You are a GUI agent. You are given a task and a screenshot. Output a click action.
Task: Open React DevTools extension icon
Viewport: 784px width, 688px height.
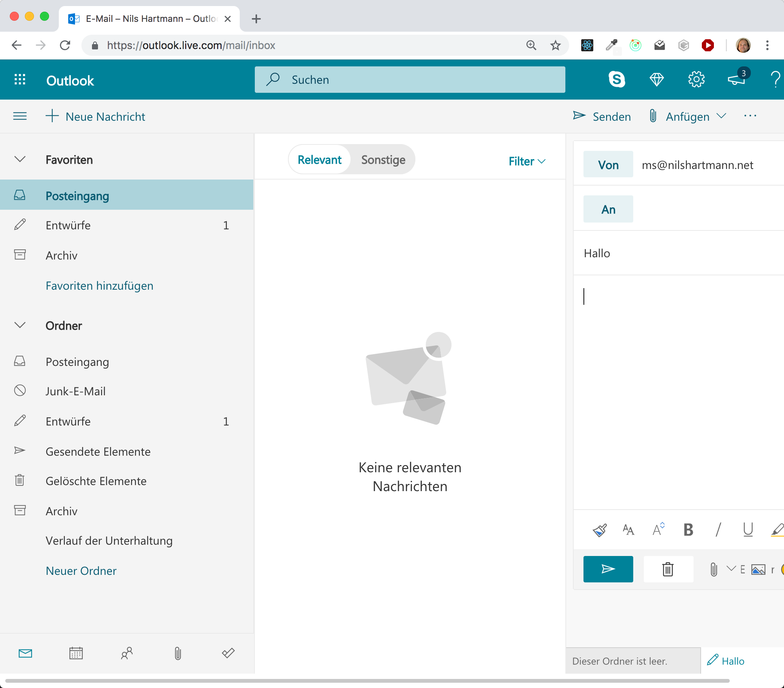point(587,45)
